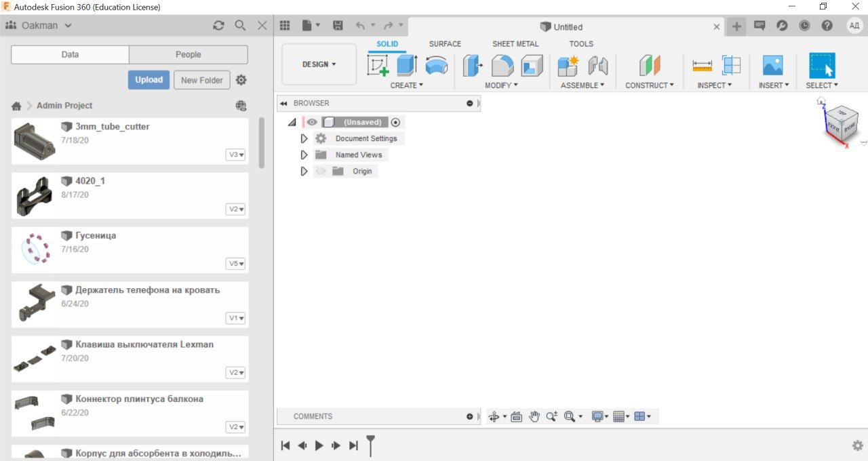Select the New Component tool

click(x=568, y=66)
